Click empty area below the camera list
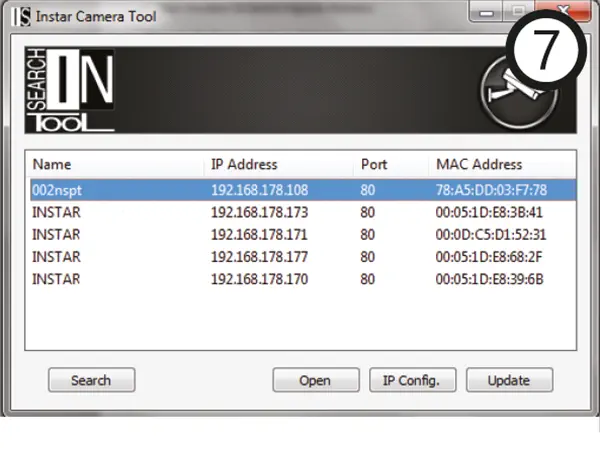600x450 pixels. [300, 320]
